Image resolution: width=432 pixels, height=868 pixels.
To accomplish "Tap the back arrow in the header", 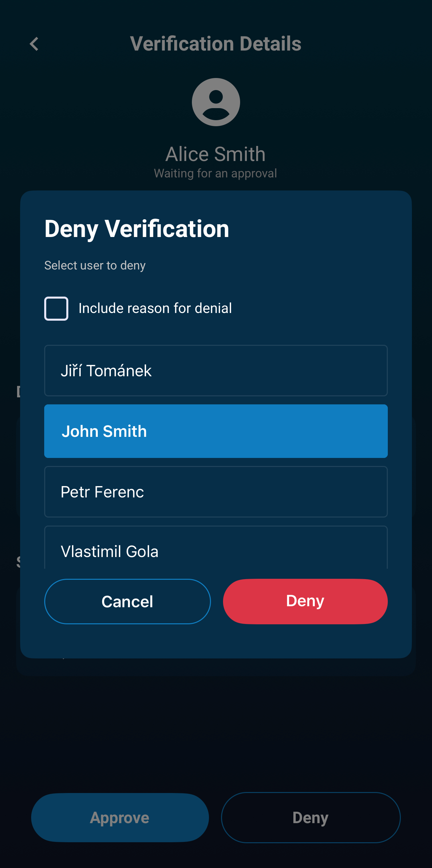I will click(34, 44).
